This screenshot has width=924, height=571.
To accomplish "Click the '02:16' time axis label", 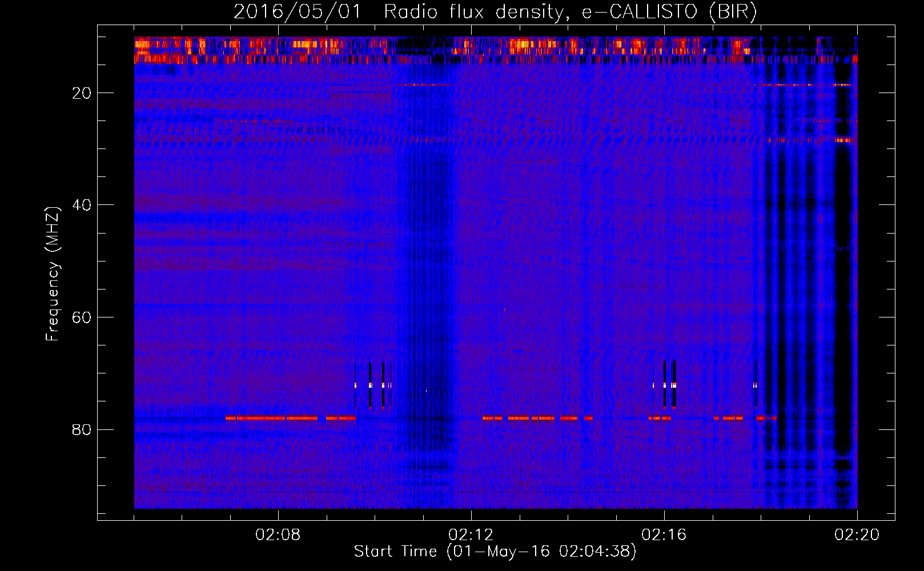I will (x=664, y=535).
